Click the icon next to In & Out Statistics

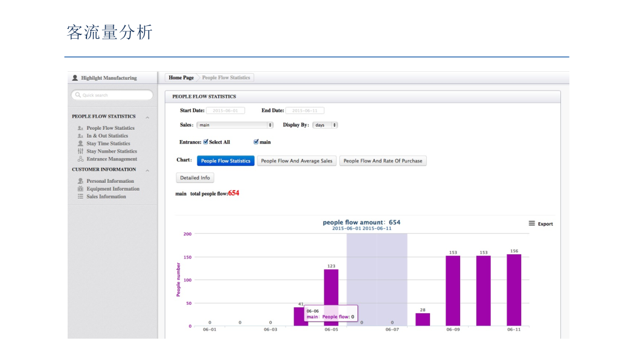point(80,136)
